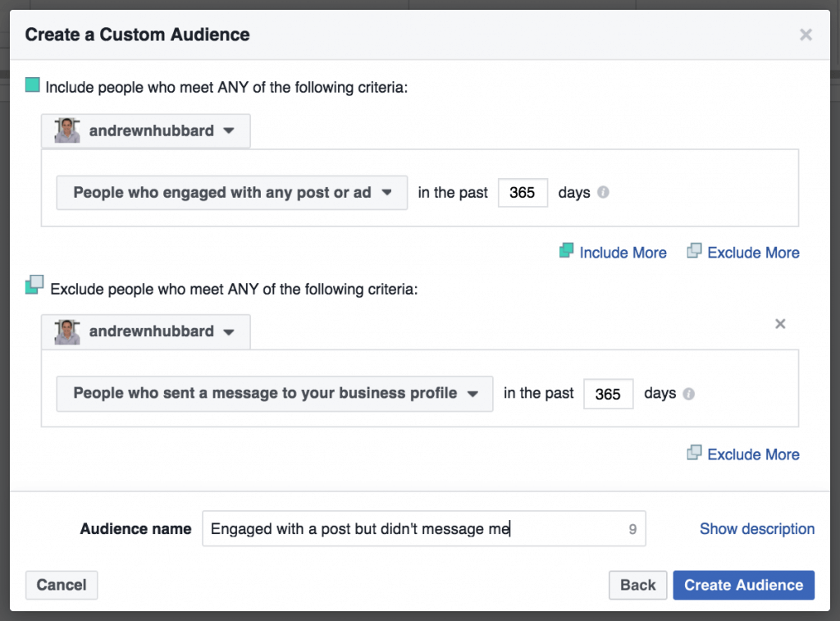Click the layered exclude-criteria square icon

coord(34,286)
